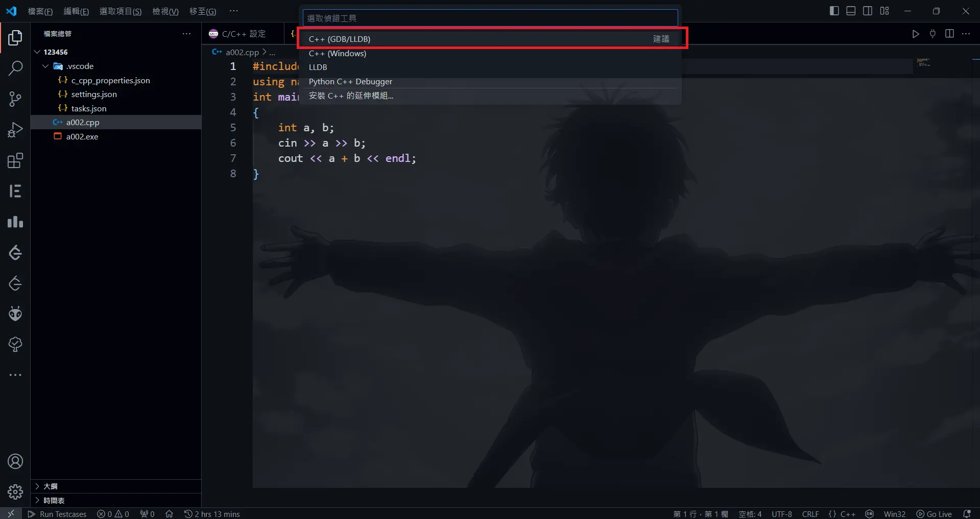Open the Extensions view
The width and height of the screenshot is (980, 519).
pos(15,161)
